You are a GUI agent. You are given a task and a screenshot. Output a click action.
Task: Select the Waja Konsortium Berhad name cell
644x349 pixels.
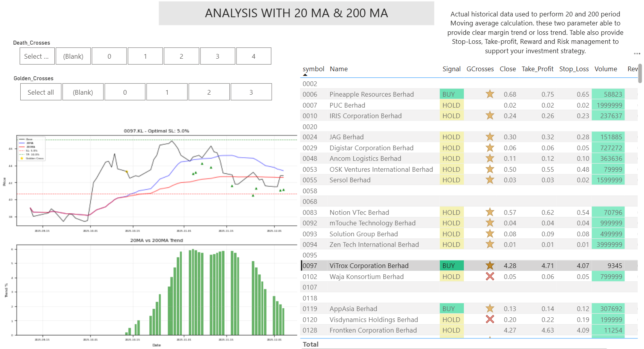(x=367, y=277)
